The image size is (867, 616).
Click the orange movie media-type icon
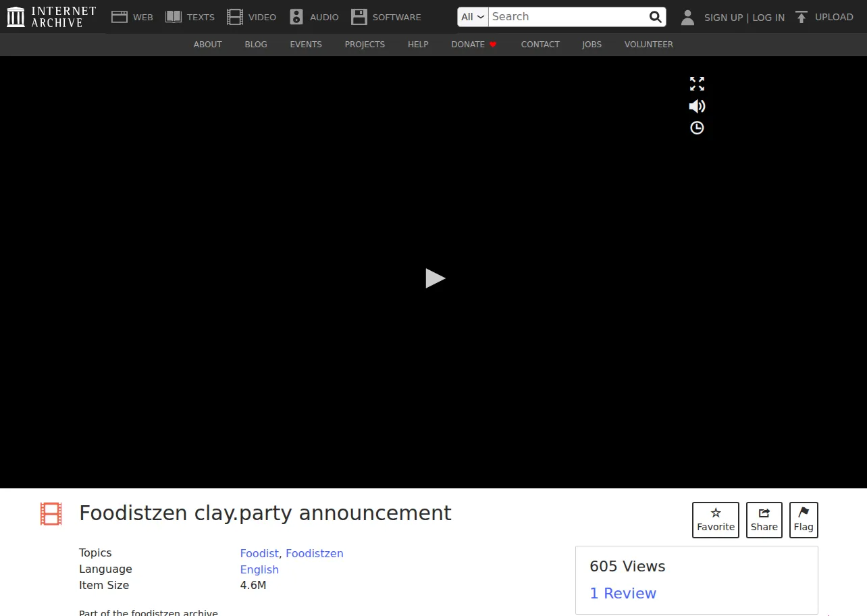[51, 514]
